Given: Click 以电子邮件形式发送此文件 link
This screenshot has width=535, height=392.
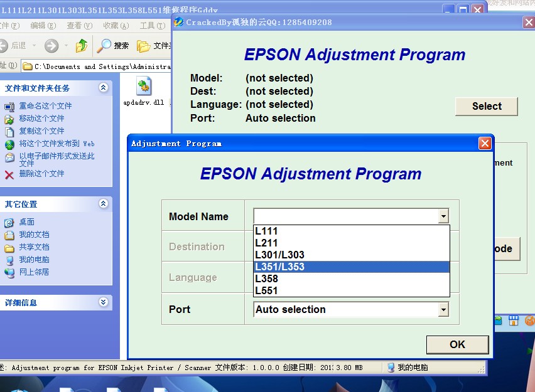Looking at the screenshot, I should (57, 159).
